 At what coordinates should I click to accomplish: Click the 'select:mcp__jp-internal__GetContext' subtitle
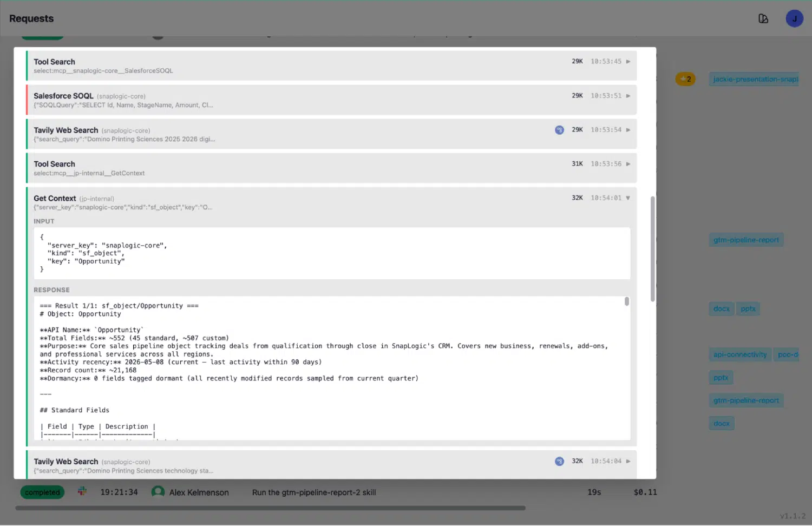(x=89, y=174)
